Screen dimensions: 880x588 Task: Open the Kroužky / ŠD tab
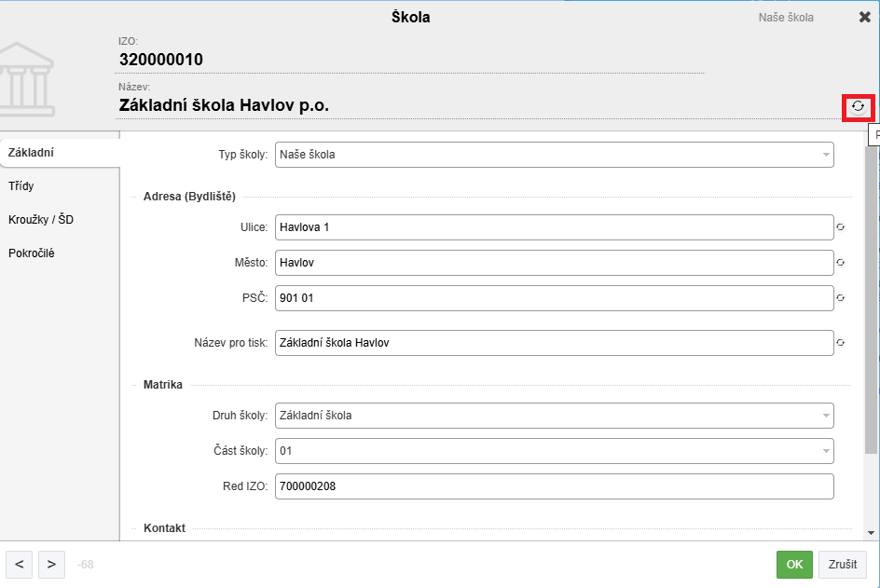click(60, 220)
